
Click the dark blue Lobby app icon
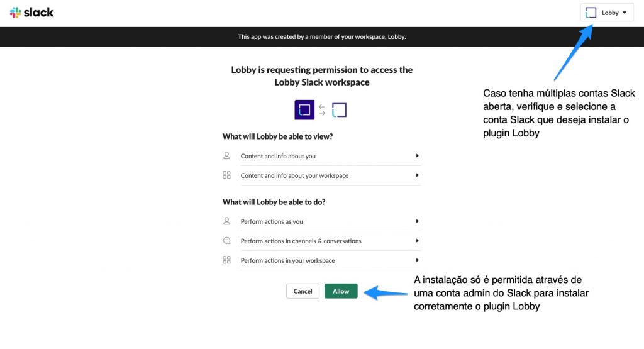[x=304, y=109]
